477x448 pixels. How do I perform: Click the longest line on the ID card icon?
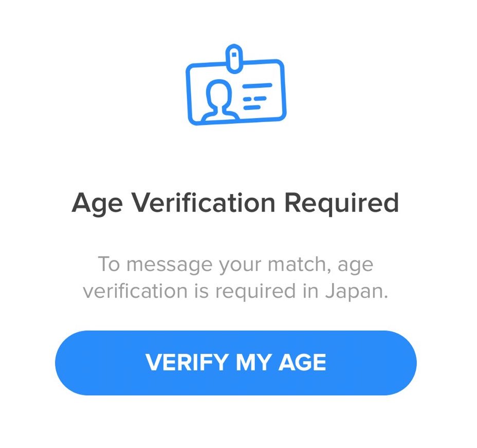(258, 86)
